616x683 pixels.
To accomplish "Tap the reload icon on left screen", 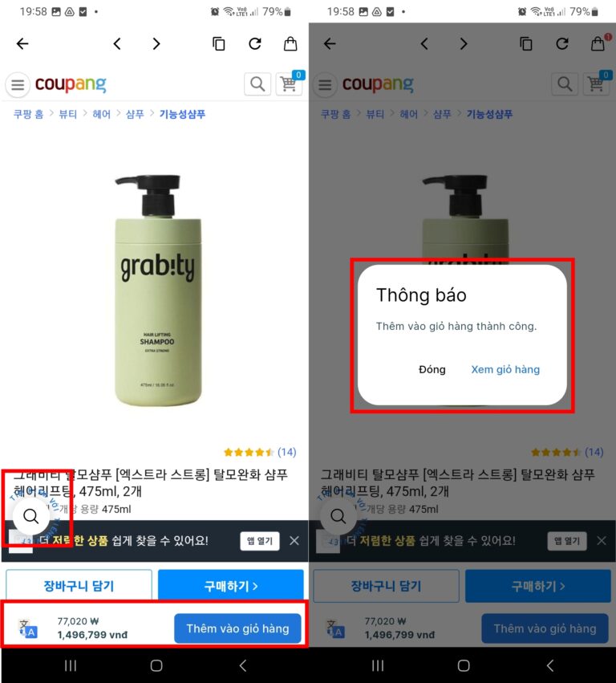I will pyautogui.click(x=255, y=43).
